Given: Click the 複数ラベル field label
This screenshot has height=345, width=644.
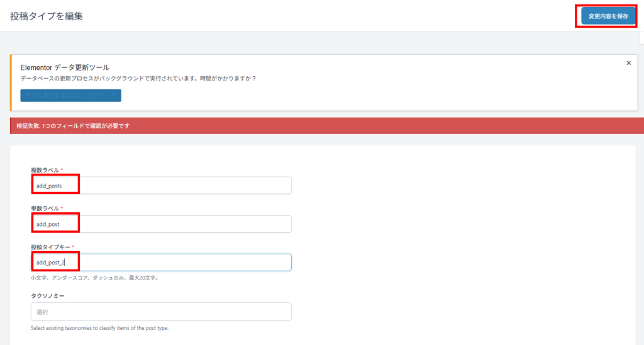Looking at the screenshot, I should tap(45, 170).
